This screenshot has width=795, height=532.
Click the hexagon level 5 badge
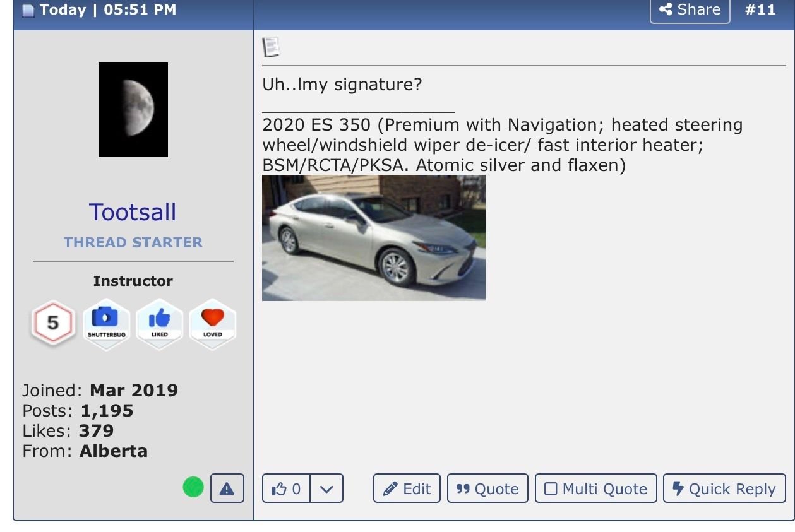pos(53,323)
